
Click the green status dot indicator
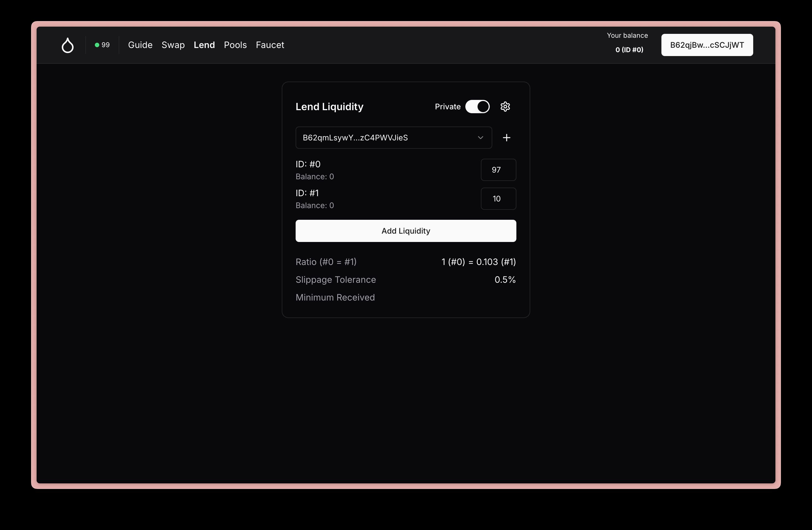point(97,45)
